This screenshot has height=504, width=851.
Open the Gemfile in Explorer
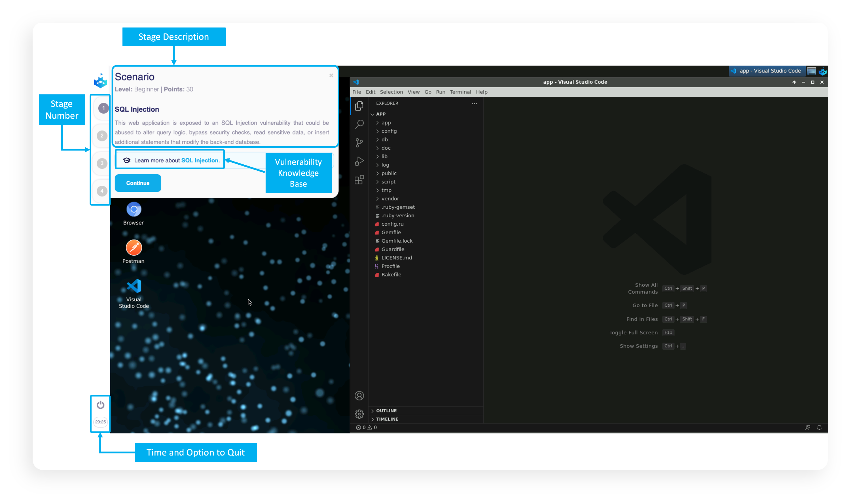click(426, 232)
